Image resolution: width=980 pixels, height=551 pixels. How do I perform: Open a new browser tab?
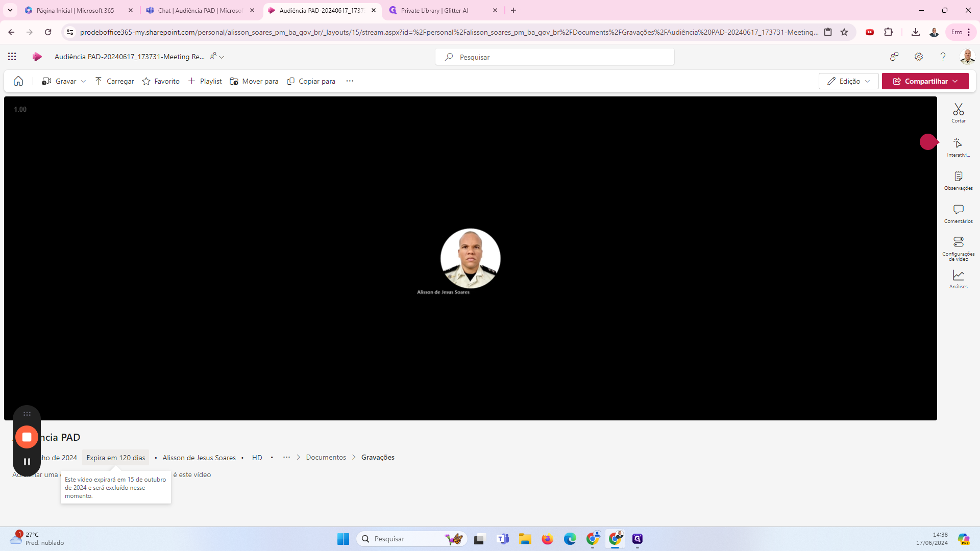(513, 10)
